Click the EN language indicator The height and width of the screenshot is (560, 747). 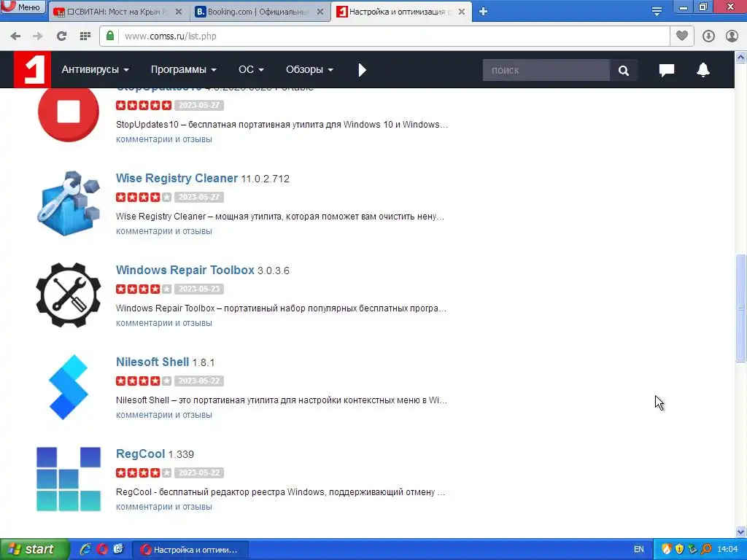[x=639, y=550]
